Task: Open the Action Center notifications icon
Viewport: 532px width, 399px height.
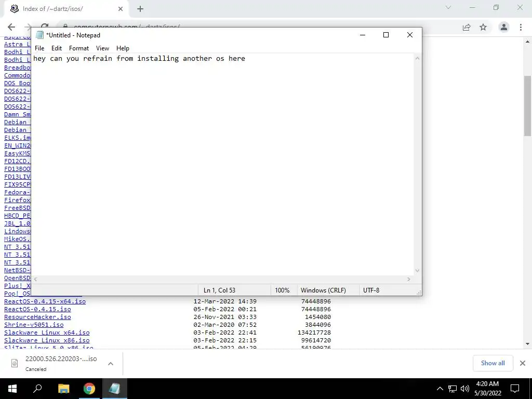Action: click(515, 389)
